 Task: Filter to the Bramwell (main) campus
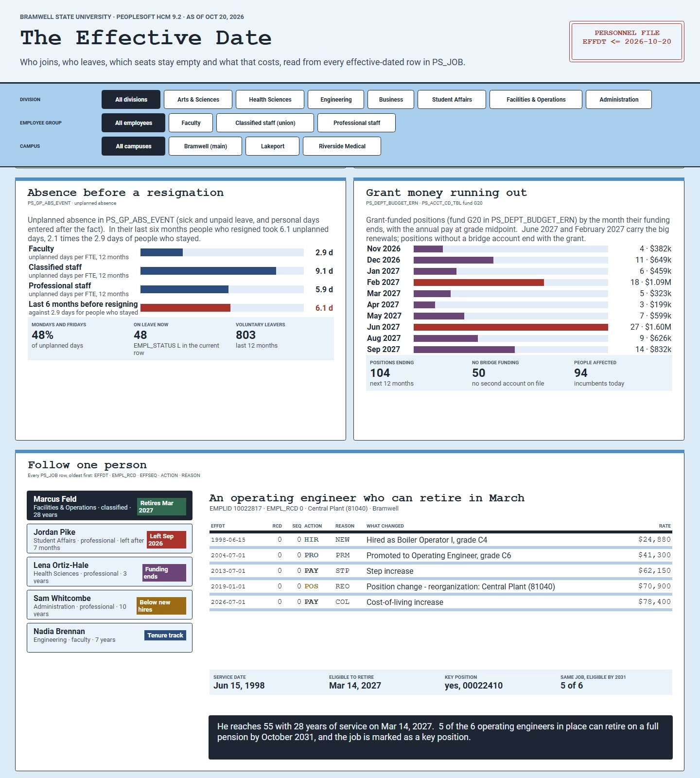(205, 146)
